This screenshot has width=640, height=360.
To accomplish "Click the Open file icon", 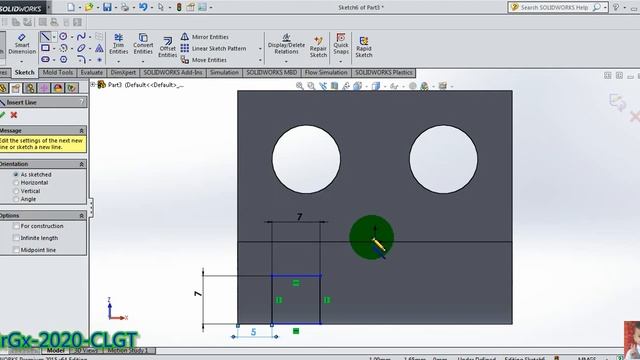I will tap(89, 7).
